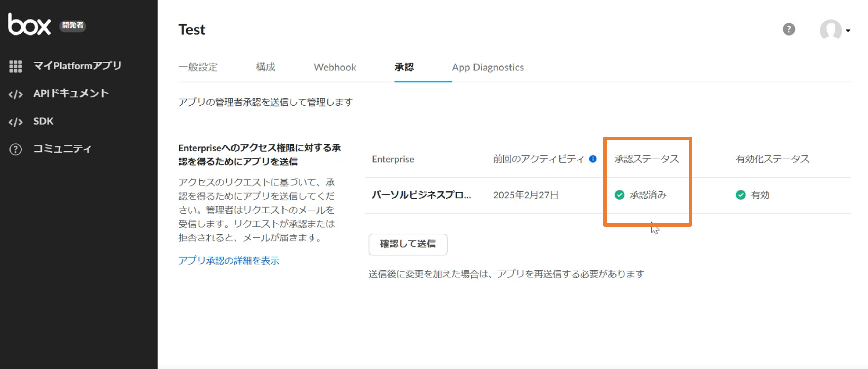Click the コミュニティ question mark icon
This screenshot has height=369, width=868.
[16, 149]
